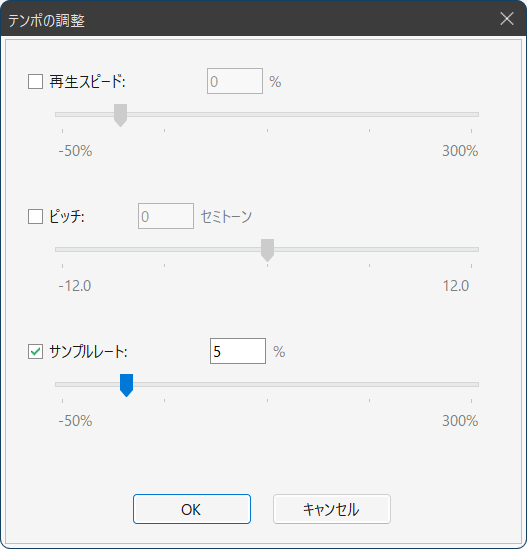The height and width of the screenshot is (549, 527).
Task: Click the 再生スピード label text
Action: [87, 82]
